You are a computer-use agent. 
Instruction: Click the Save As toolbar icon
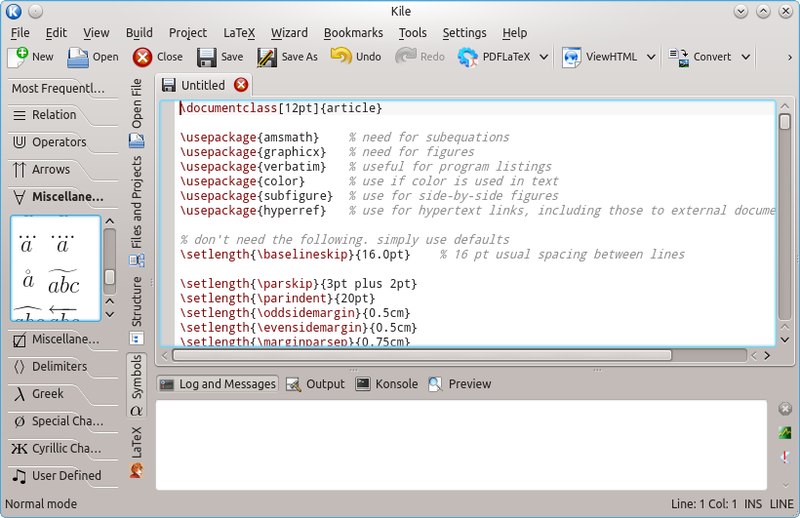pyautogui.click(x=267, y=57)
